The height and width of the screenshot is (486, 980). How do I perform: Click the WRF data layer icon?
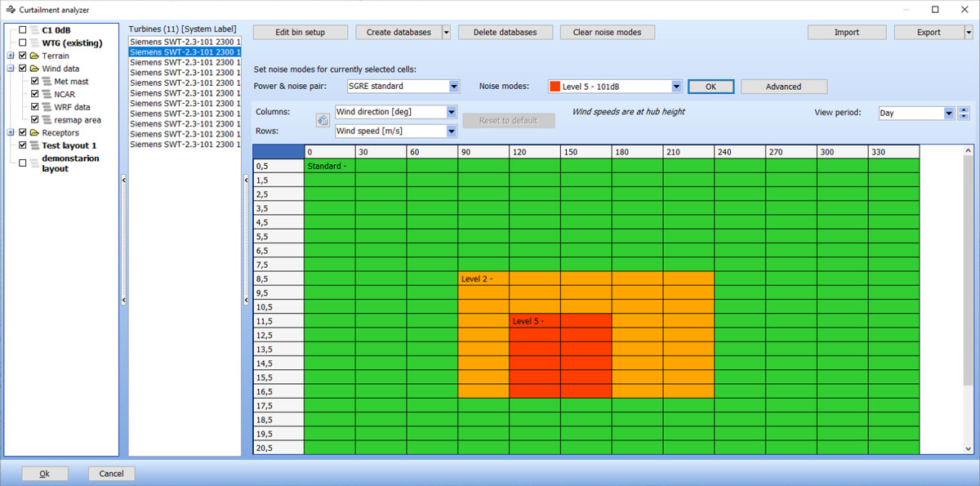(x=47, y=107)
